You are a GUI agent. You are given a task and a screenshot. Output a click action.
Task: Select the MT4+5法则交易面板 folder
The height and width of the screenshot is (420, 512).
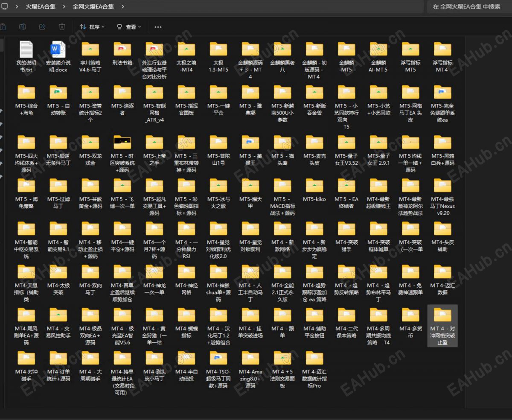tap(282, 370)
